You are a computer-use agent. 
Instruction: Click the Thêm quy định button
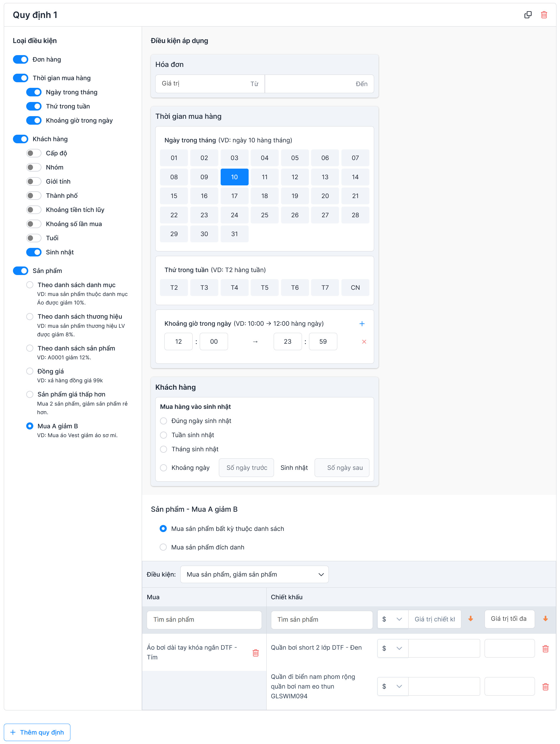37,732
